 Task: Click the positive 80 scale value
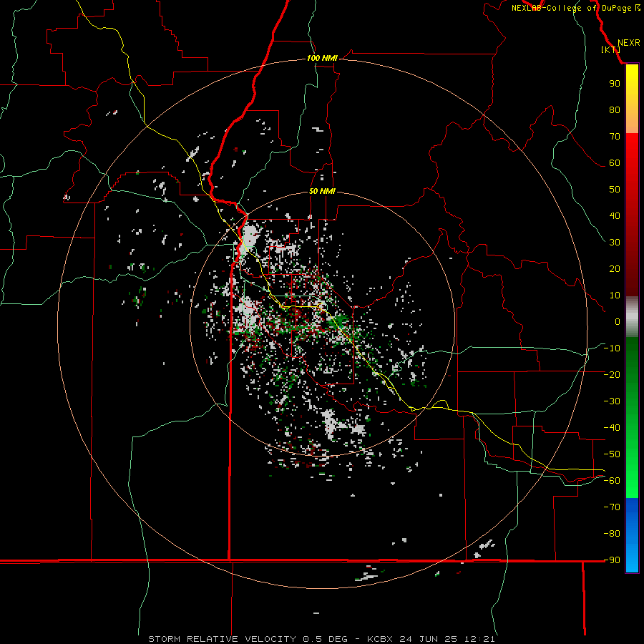pyautogui.click(x=615, y=110)
